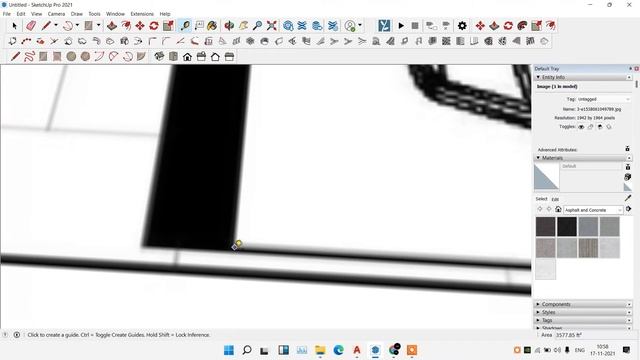Expand the Components panel
This screenshot has width=640, height=360.
[538, 304]
